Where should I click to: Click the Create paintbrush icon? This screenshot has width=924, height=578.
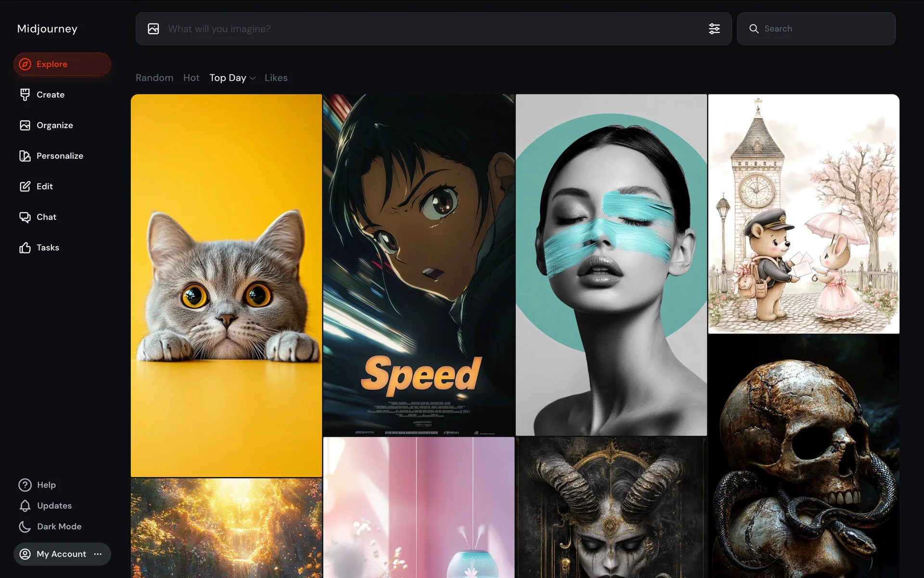(x=25, y=95)
